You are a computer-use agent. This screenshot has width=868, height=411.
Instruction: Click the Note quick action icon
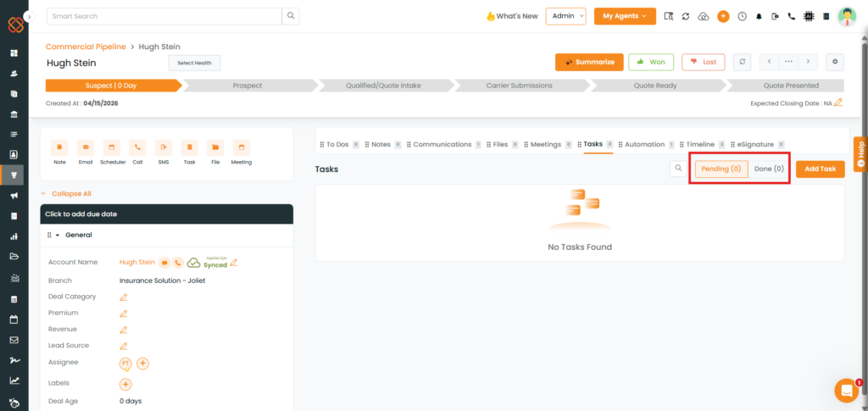(59, 147)
